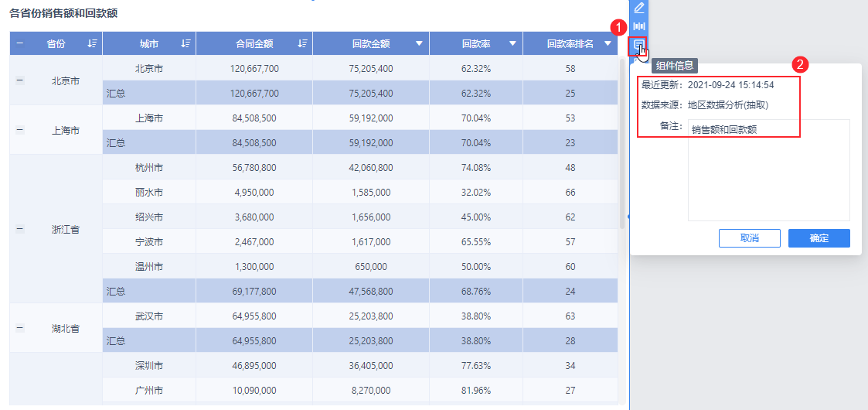Click the 回款金额 column header
868x410 pixels.
[371, 44]
